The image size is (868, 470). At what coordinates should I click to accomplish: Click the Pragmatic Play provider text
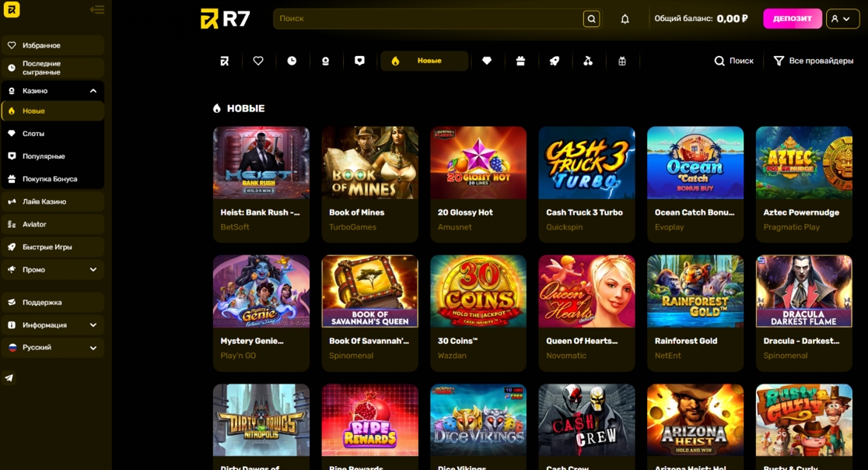pos(791,227)
